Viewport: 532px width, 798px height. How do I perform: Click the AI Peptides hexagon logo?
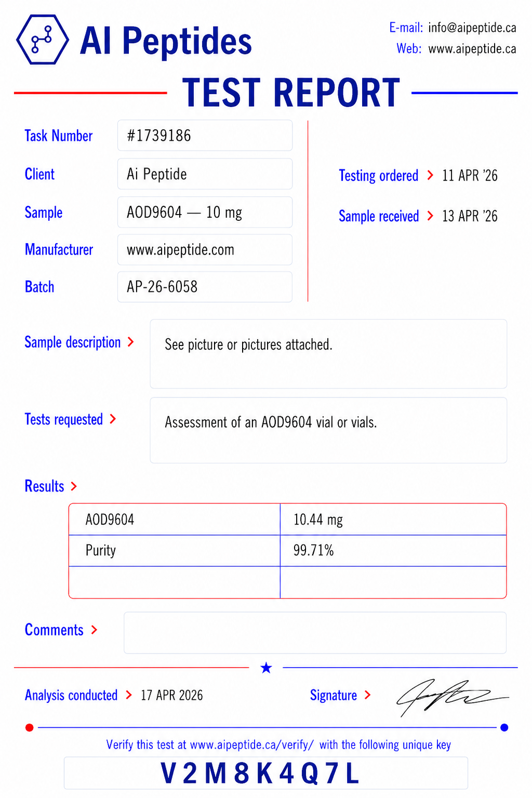coord(43,39)
